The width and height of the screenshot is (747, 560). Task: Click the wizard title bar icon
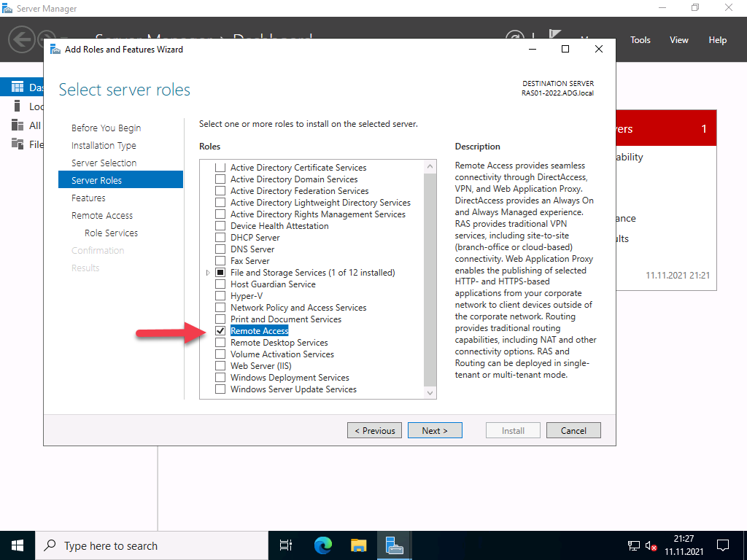55,49
